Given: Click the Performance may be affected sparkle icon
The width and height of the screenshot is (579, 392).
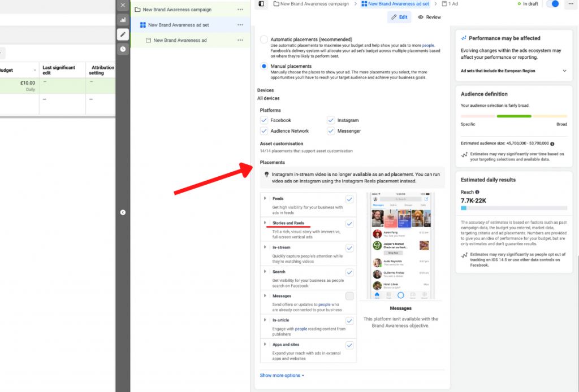Looking at the screenshot, I should click(x=464, y=38).
